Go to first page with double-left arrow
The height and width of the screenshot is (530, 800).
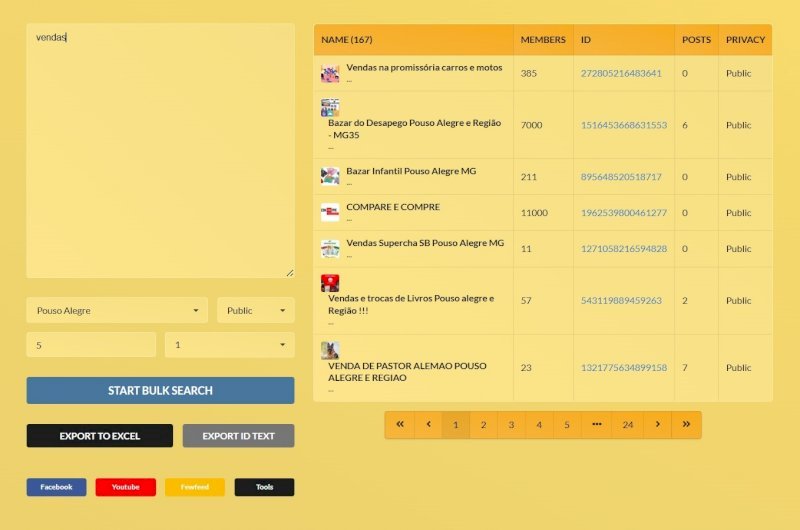[x=400, y=425]
